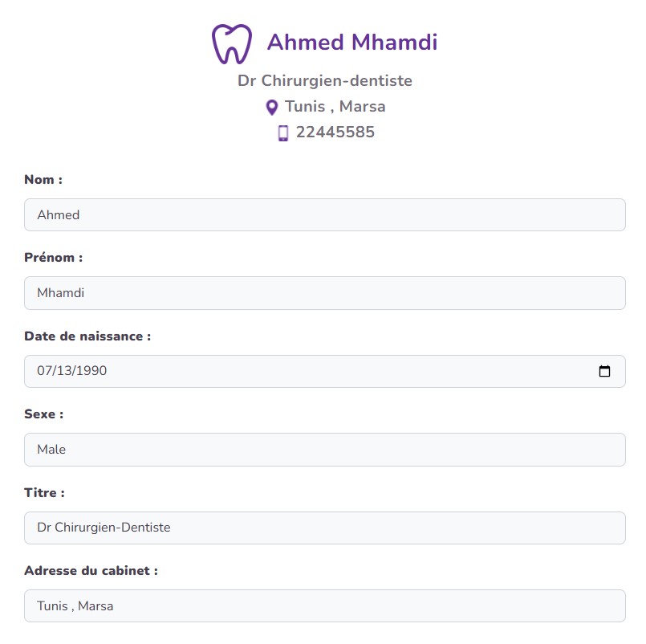Click the "Date de naissance :" label
The image size is (646, 644).
[x=87, y=336]
